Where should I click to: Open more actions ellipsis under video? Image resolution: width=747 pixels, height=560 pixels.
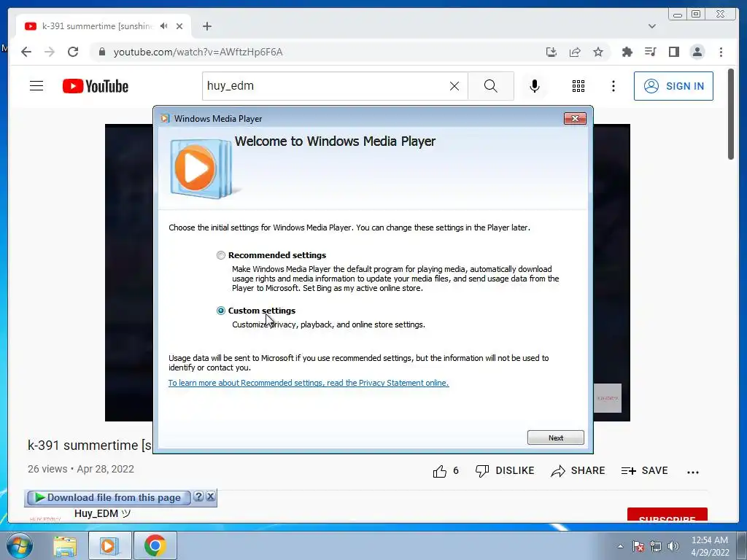693,472
